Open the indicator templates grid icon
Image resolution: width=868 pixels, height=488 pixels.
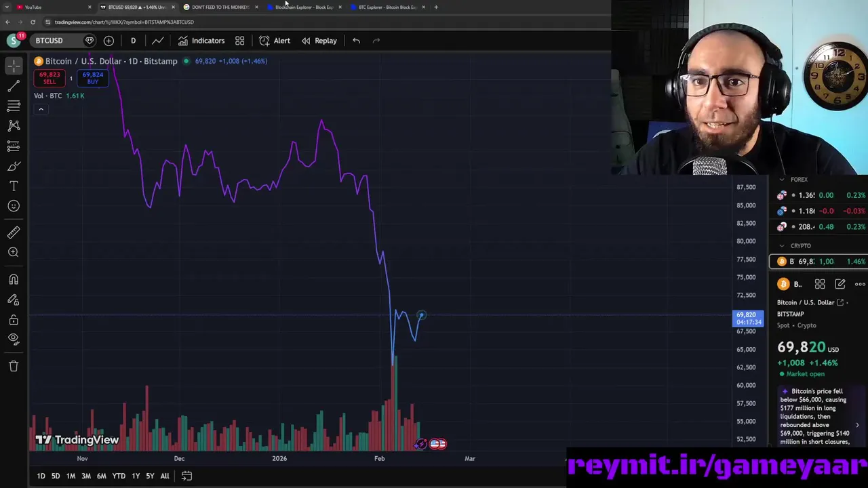point(239,41)
